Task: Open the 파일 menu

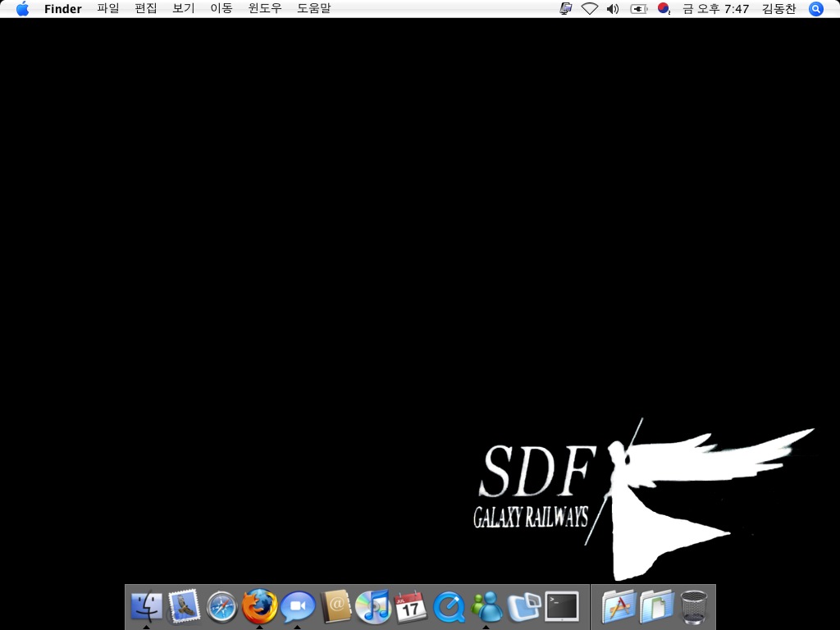Action: (107, 9)
